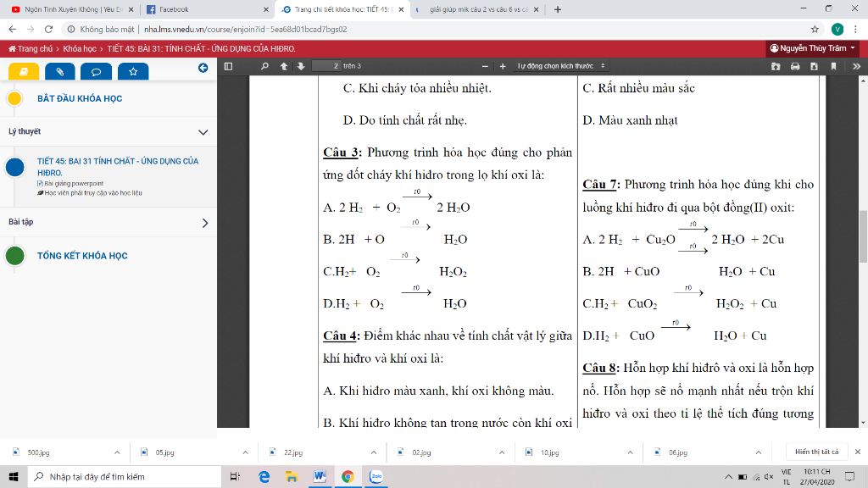
Task: Print the PDF document
Action: point(795,66)
